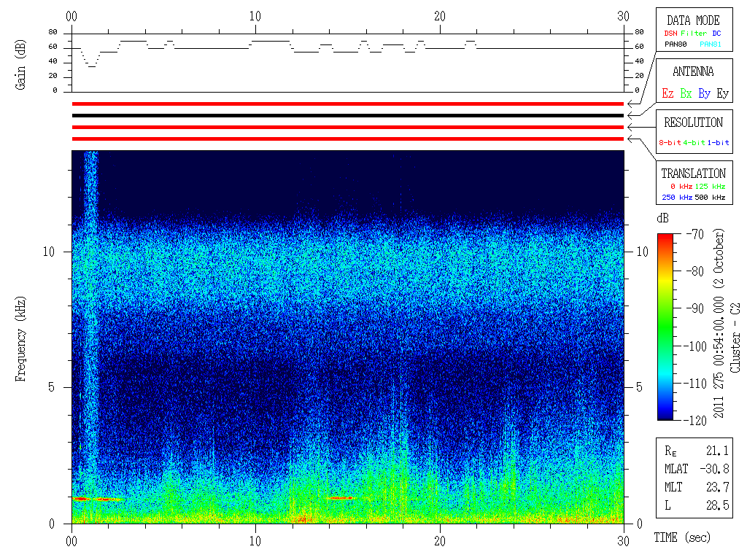Click the TRANSLATION legend title
This screenshot has height=560, width=747.
point(693,174)
